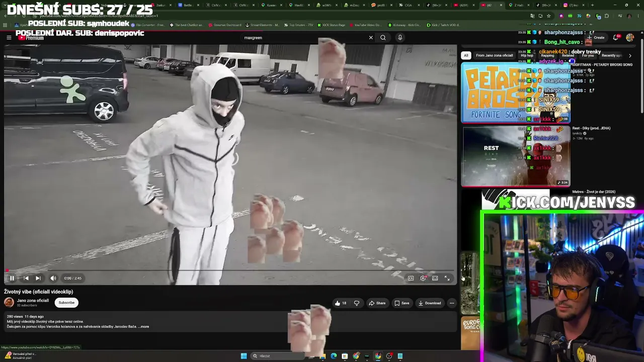644x362 pixels.
Task: Open Microsoft Store from taskbar
Action: click(x=345, y=356)
